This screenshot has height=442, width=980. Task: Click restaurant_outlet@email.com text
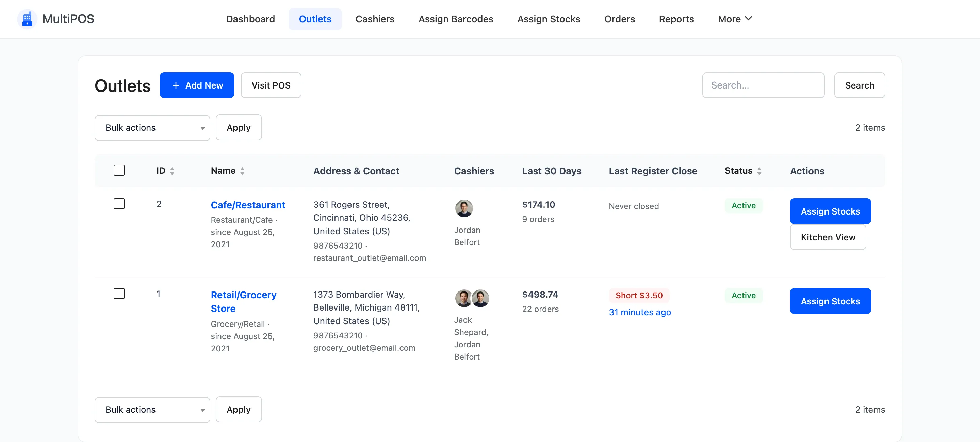[x=370, y=258]
